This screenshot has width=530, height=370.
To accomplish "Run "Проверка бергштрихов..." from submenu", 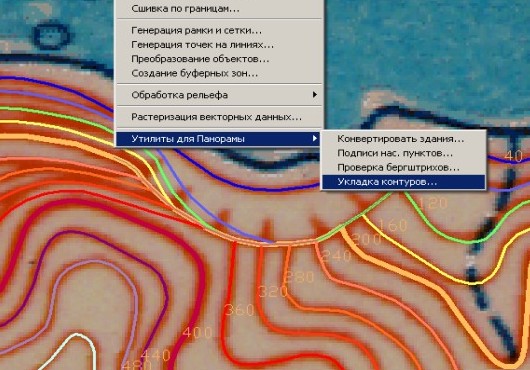I will point(403,167).
